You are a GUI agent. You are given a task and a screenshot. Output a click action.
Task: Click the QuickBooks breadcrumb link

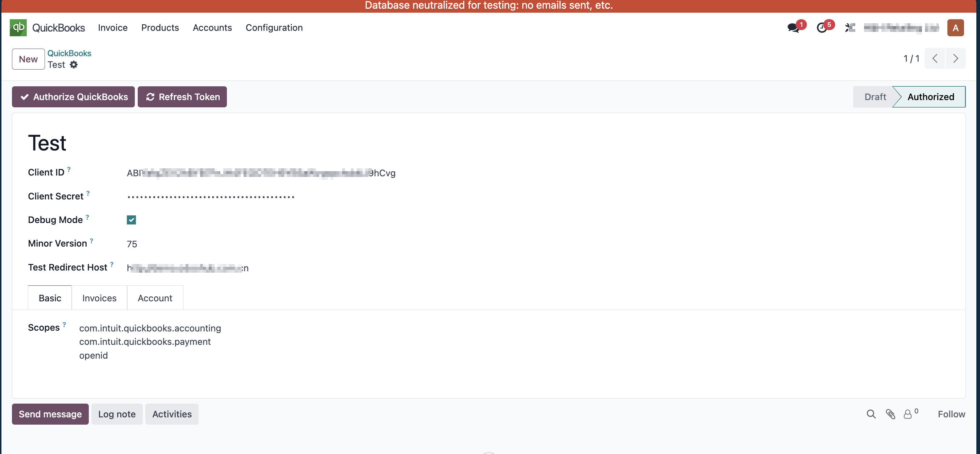tap(69, 53)
